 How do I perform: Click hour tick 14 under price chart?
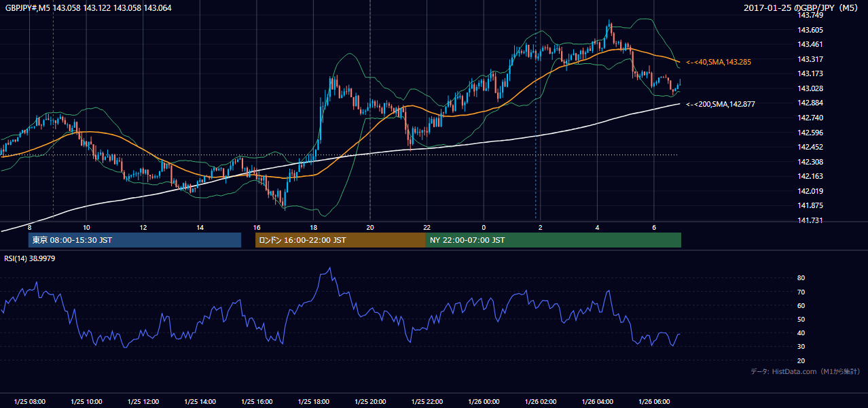coord(200,227)
